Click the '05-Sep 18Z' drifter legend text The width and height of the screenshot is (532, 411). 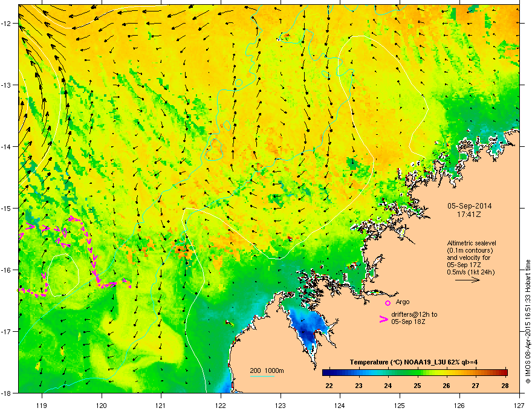click(x=408, y=322)
